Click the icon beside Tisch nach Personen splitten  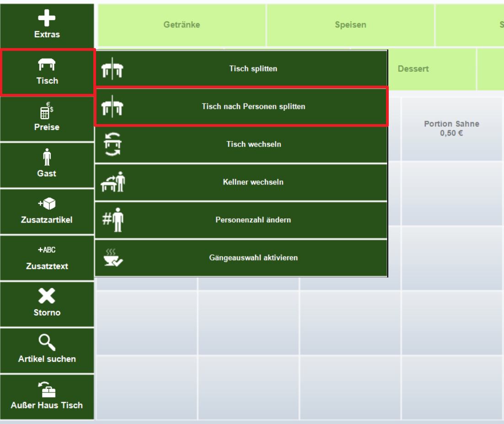(112, 107)
